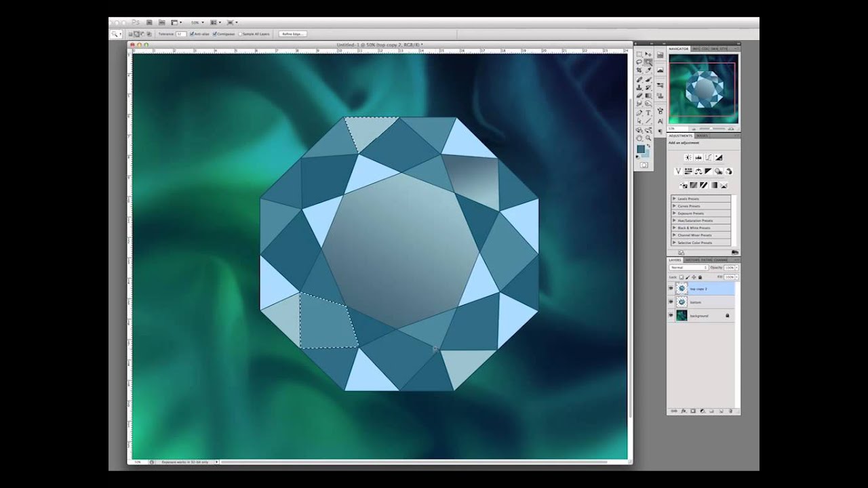Image resolution: width=868 pixels, height=488 pixels.
Task: Click the foreground color swatch
Action: (x=640, y=148)
